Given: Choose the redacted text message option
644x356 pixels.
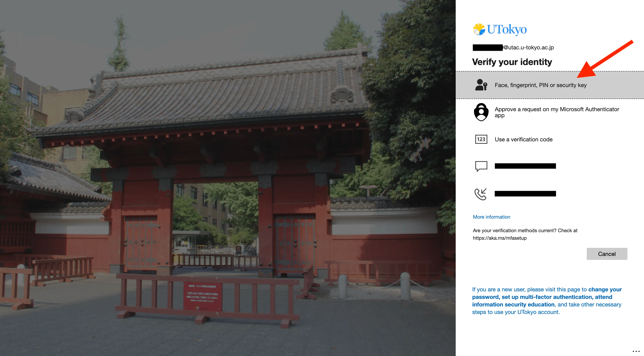Looking at the screenshot, I should (525, 166).
